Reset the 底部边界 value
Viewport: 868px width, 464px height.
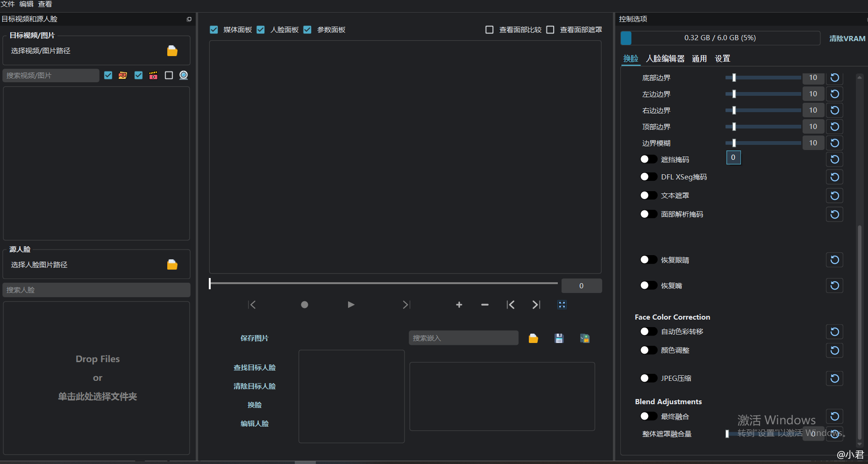click(x=834, y=78)
